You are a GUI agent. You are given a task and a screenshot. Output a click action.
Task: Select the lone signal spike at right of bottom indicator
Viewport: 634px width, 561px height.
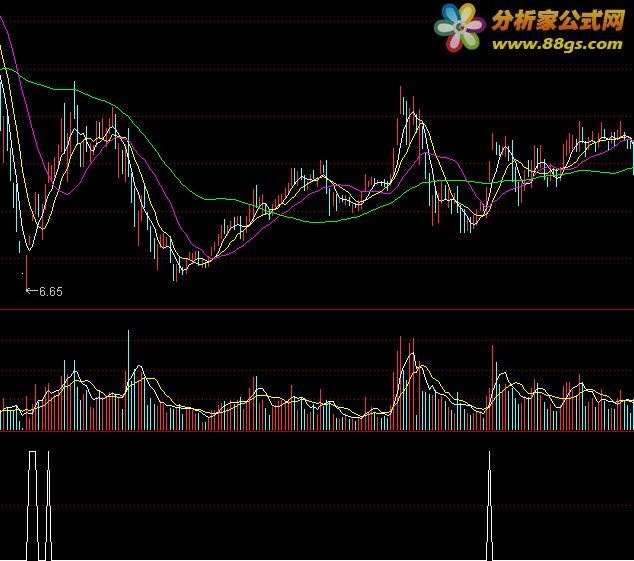click(490, 506)
